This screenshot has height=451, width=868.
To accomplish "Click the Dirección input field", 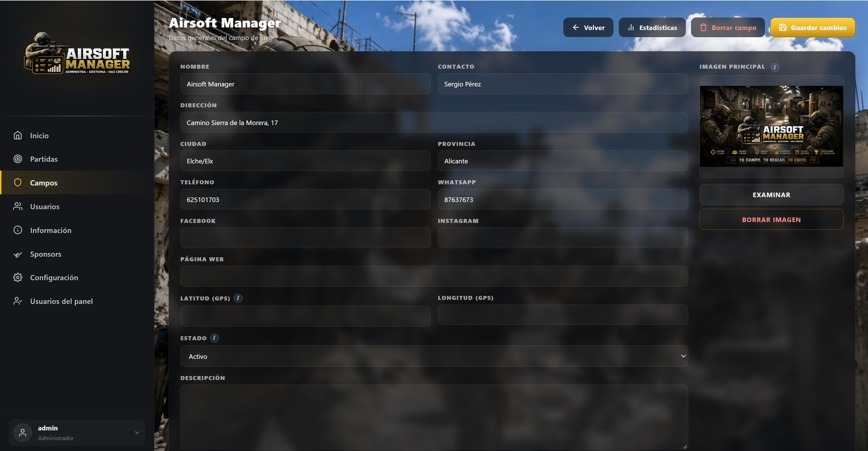I will point(434,122).
